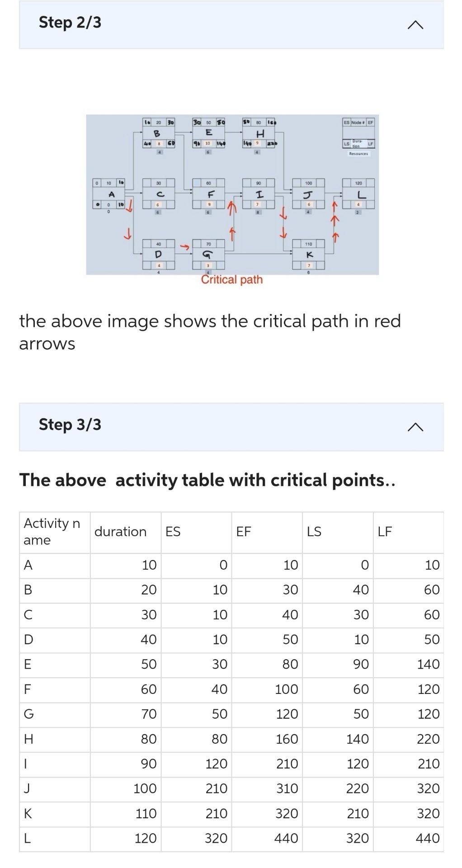This screenshot has height=868, width=462.
Task: Click activity node E at the diagram top
Action: tap(208, 132)
